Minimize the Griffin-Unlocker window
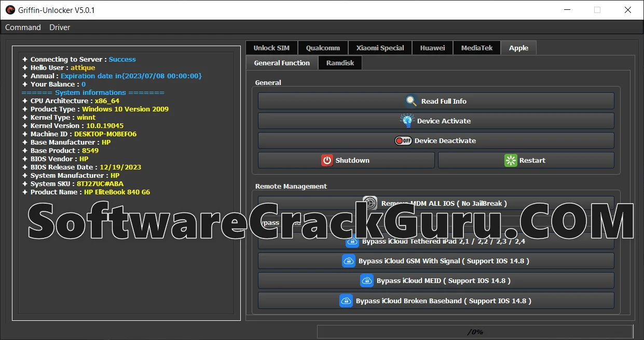Viewport: 644px width, 340px height. pos(567,10)
